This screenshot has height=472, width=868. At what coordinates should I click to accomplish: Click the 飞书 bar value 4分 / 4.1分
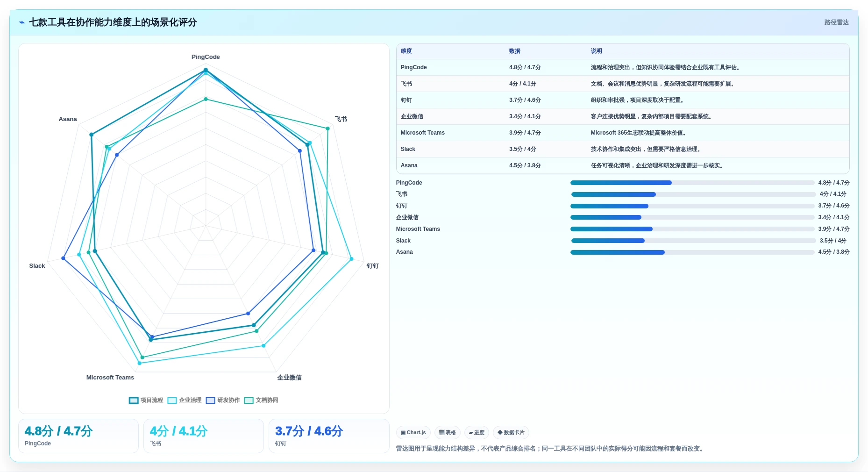[x=833, y=194]
